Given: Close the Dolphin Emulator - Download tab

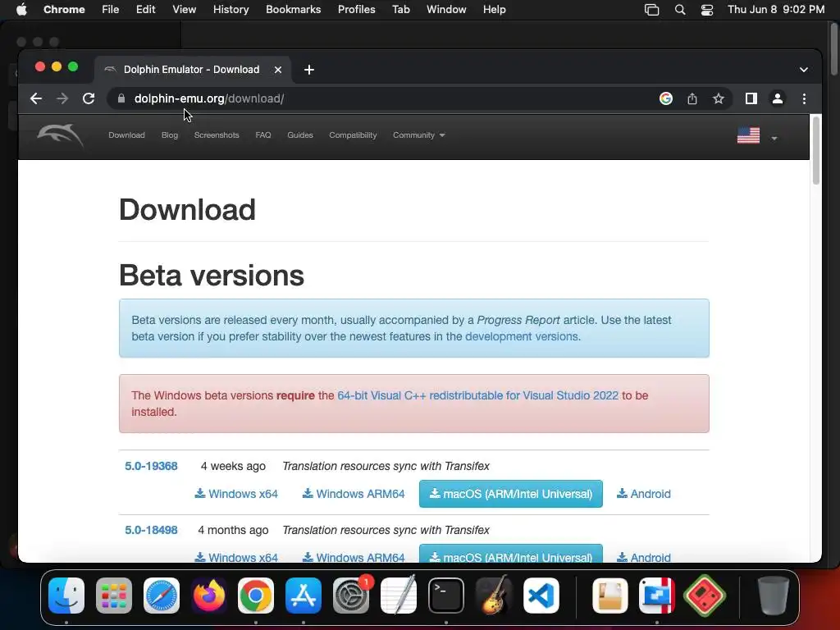Looking at the screenshot, I should 278,70.
